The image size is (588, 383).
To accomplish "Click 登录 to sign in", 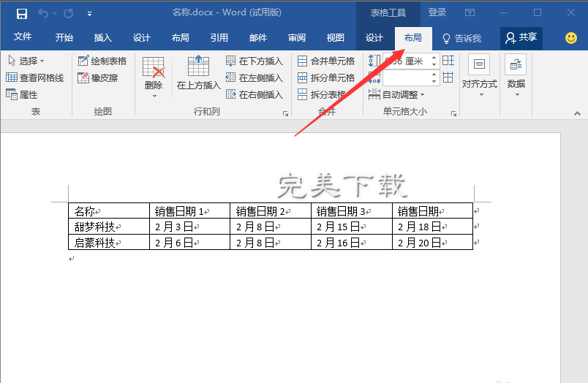I will pyautogui.click(x=437, y=12).
